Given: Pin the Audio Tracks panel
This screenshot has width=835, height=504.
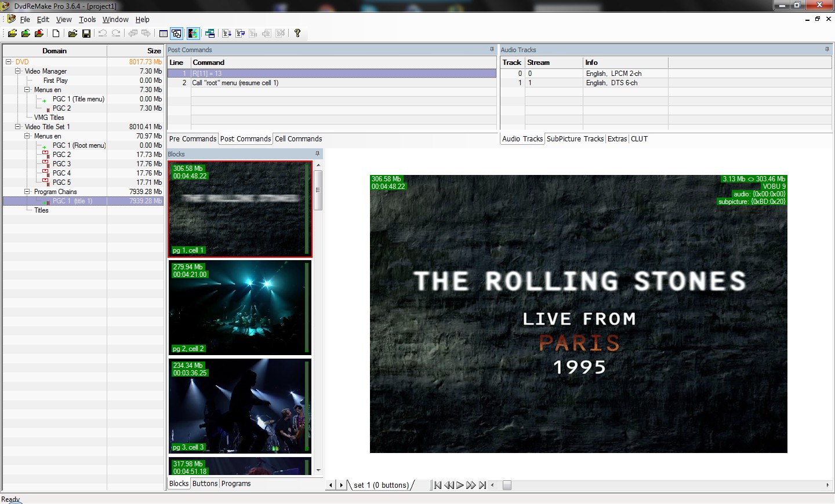Looking at the screenshot, I should pyautogui.click(x=827, y=50).
